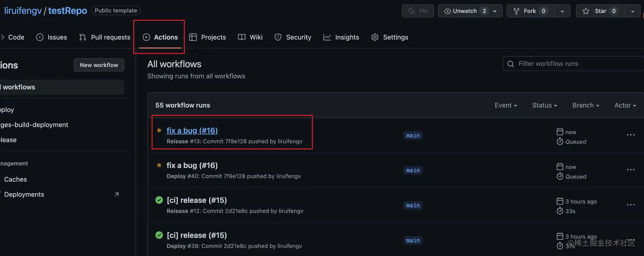Open more options for Deploy #40 run
644x256 pixels.
click(631, 170)
